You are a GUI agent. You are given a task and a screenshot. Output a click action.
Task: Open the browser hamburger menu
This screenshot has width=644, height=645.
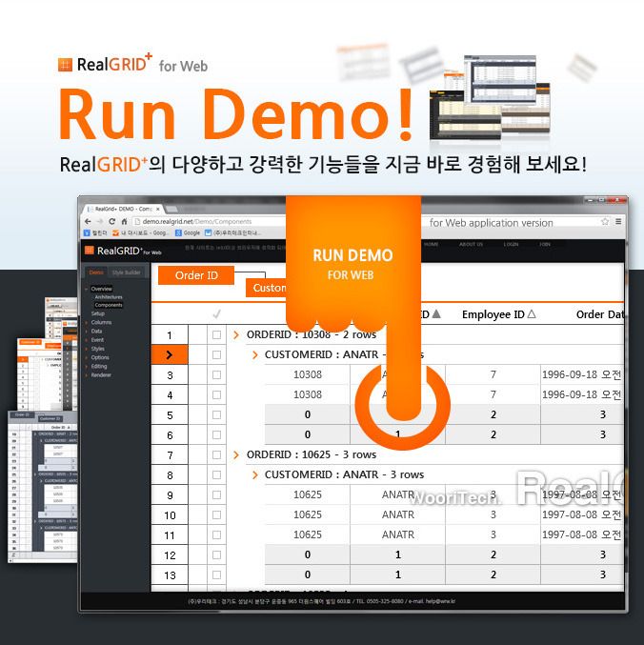click(618, 222)
